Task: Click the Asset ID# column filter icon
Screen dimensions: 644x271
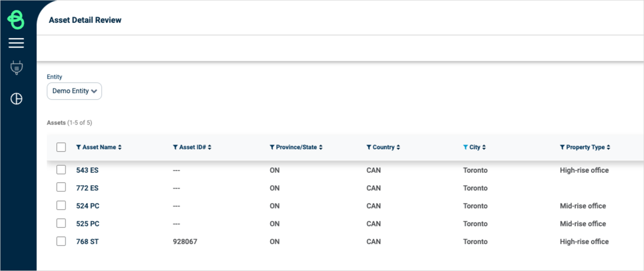Action: [x=175, y=147]
